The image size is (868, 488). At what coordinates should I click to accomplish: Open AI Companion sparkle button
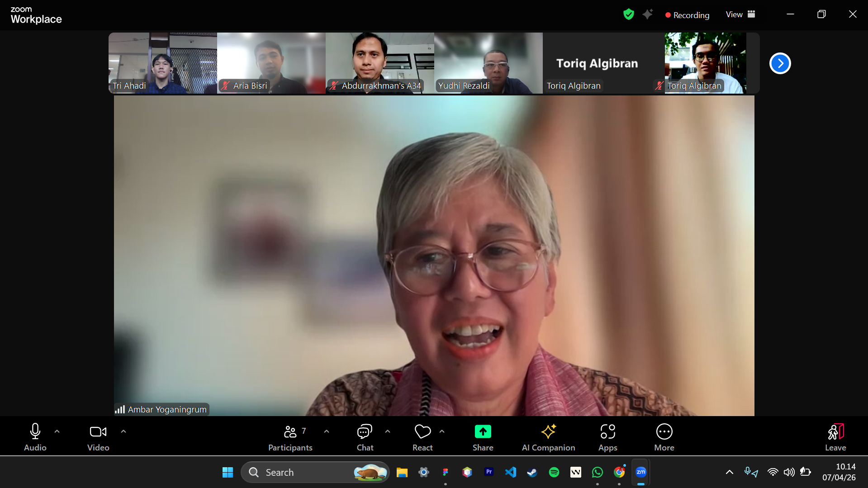coord(549,437)
